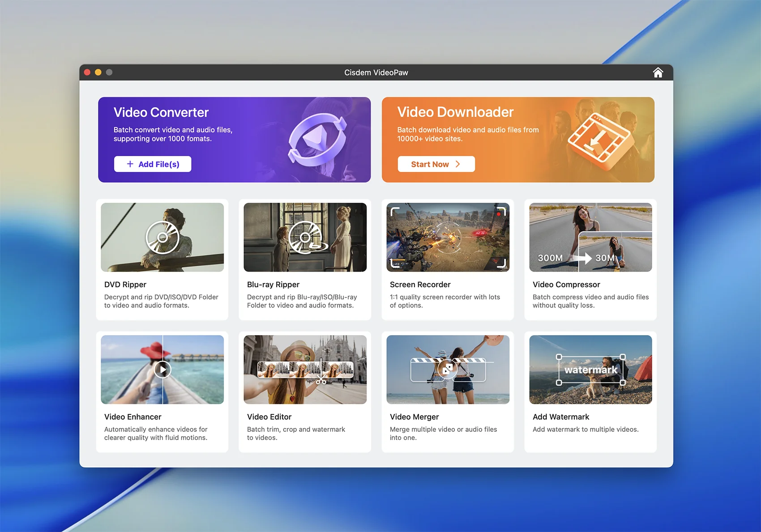Select the DVD Ripper title text
This screenshot has height=532, width=761.
pyautogui.click(x=125, y=285)
